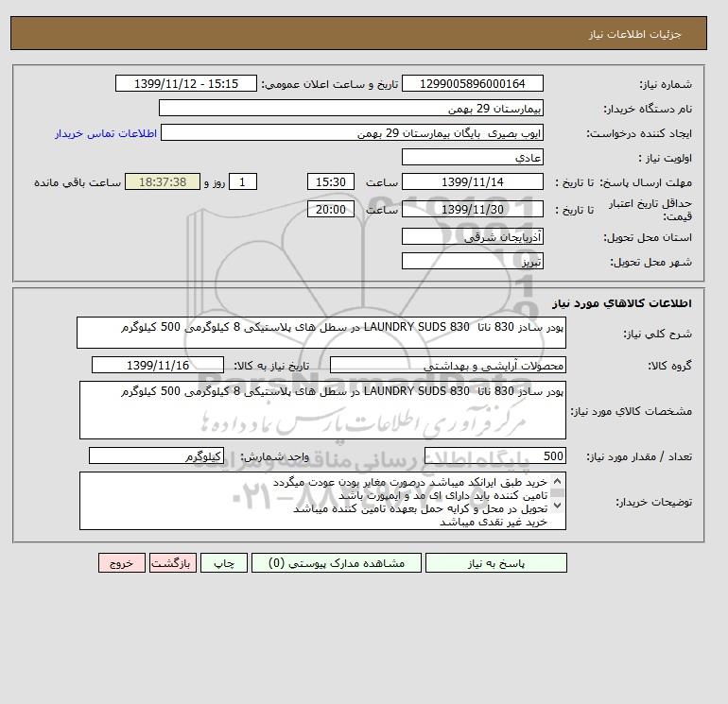Click the پاسخ به نیاز button

click(x=495, y=563)
